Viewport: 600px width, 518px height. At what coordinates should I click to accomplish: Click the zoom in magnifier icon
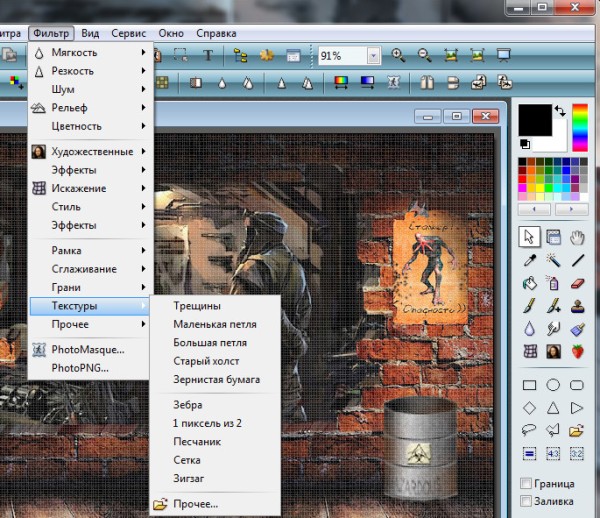[398, 56]
